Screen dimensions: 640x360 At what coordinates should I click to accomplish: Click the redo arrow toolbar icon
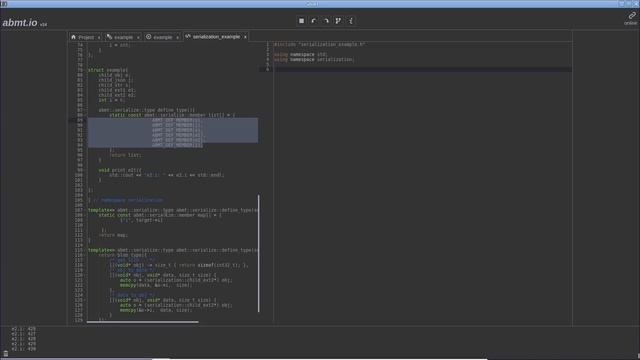(x=326, y=20)
